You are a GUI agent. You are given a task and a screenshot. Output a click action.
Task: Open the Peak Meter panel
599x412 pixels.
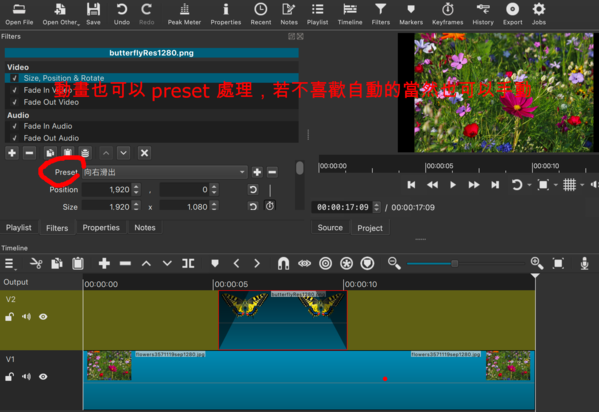(184, 14)
